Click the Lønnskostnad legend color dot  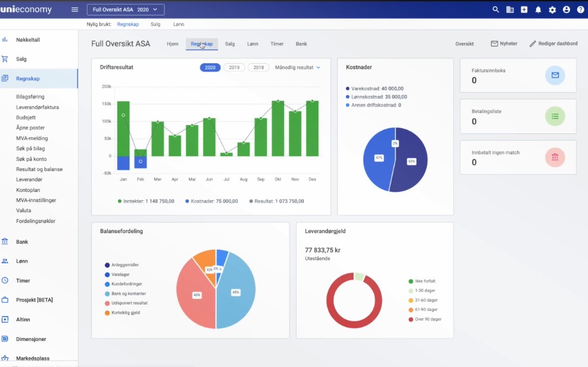click(x=348, y=97)
